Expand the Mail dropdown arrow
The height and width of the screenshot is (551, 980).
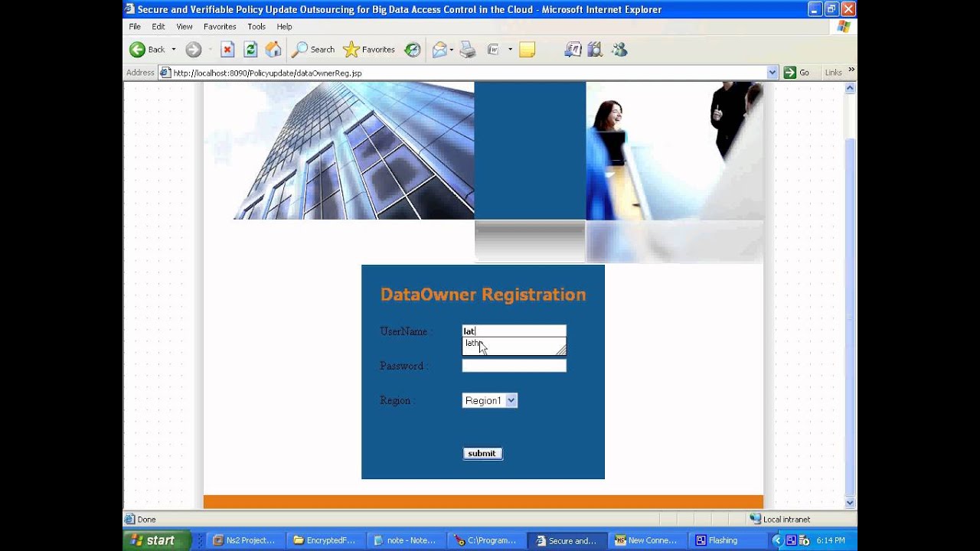click(x=452, y=50)
